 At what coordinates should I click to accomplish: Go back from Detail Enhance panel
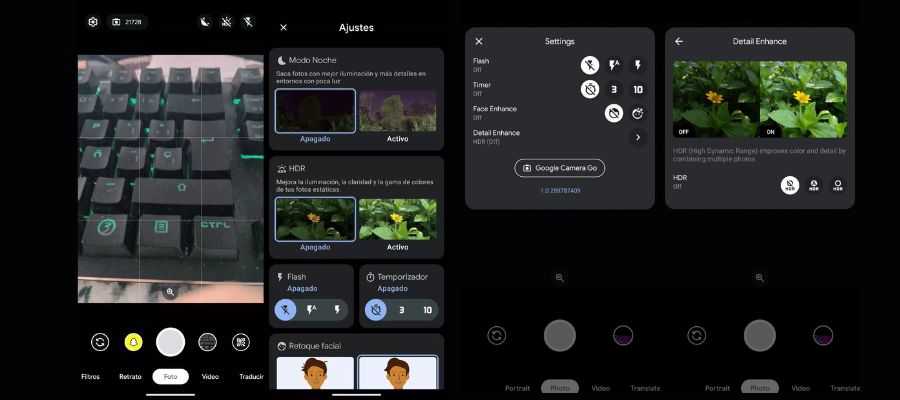(679, 42)
